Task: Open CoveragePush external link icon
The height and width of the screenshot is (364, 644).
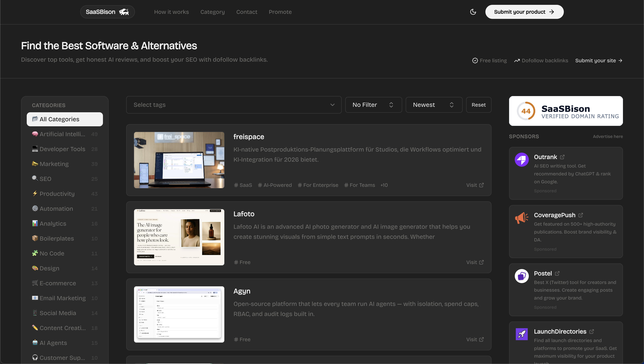Action: pos(581,215)
